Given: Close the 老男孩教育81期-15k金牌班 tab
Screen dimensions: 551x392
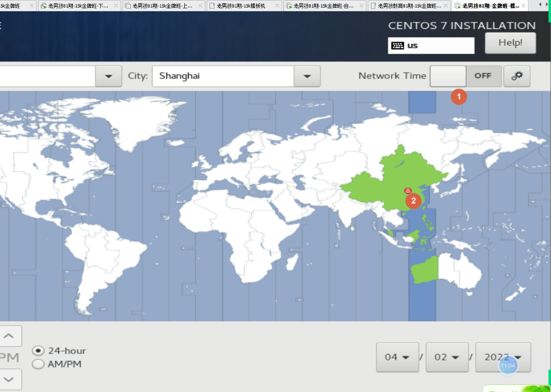Looking at the screenshot, I should point(446,5).
